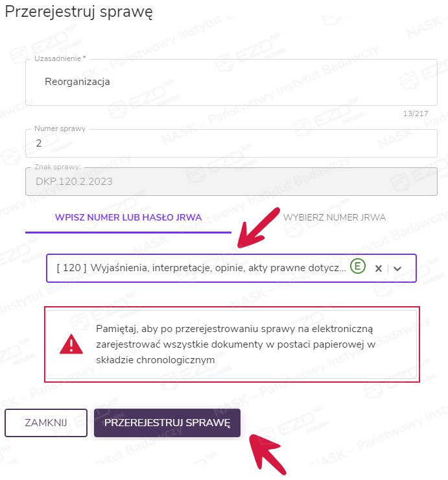448x480 pixels.
Task: Click the Znak sprawy label
Action: [58, 167]
